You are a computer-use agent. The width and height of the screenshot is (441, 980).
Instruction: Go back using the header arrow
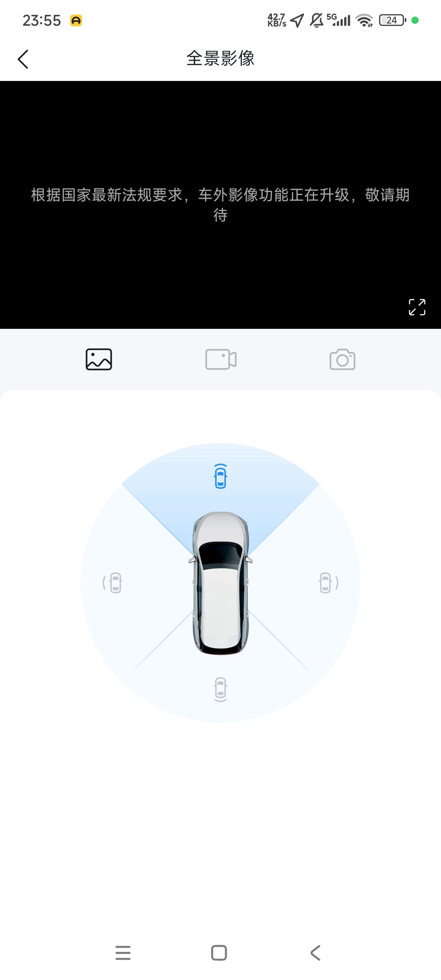23,59
